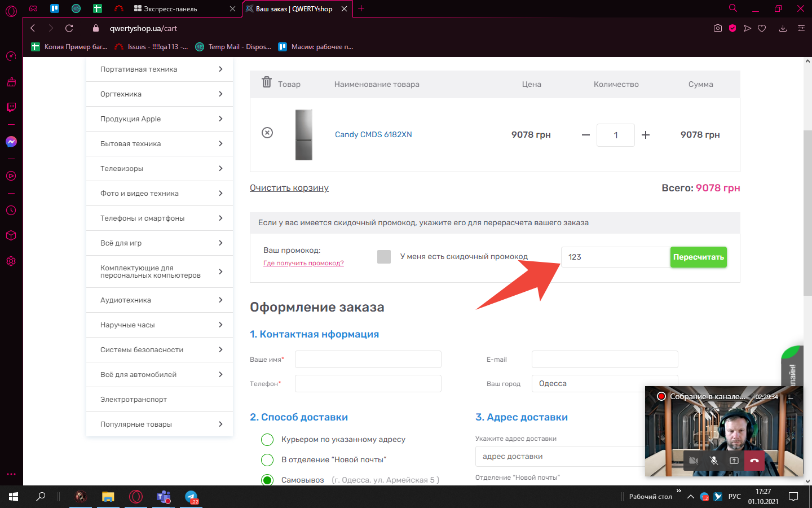Open Messenger in Opera sidebar
This screenshot has width=812, height=508.
[x=11, y=142]
